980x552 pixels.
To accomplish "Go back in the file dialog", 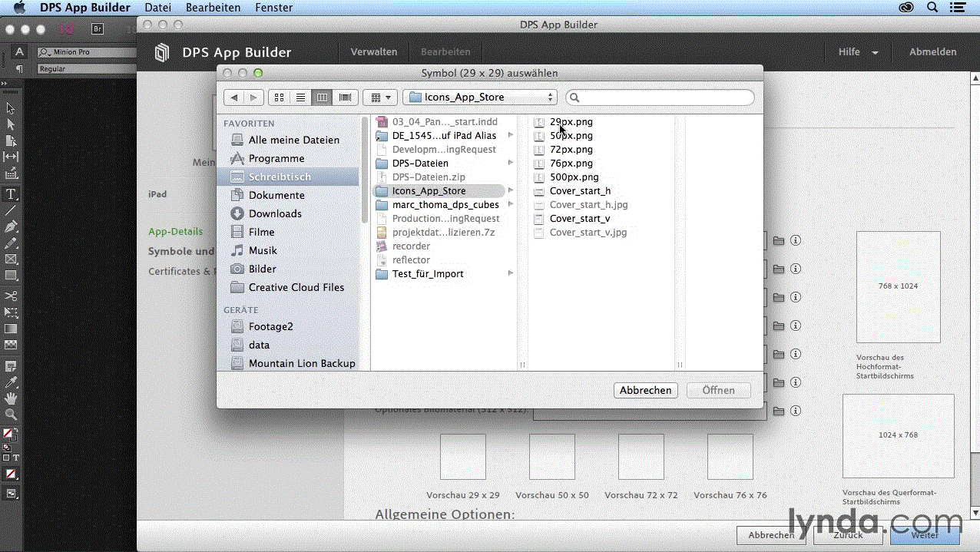I will [234, 98].
